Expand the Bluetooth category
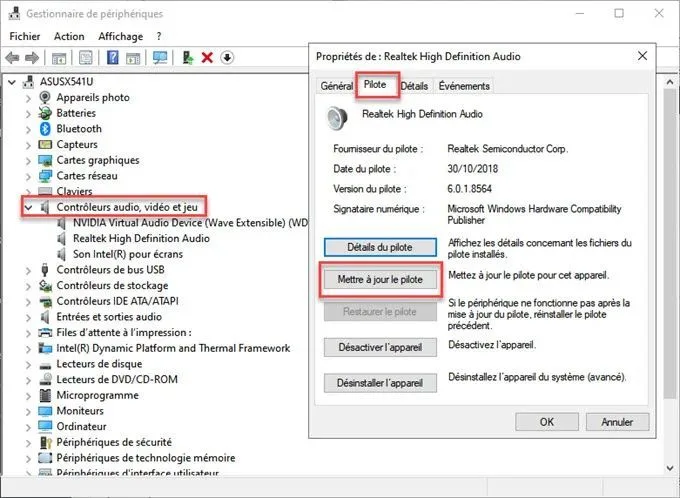 coord(28,129)
